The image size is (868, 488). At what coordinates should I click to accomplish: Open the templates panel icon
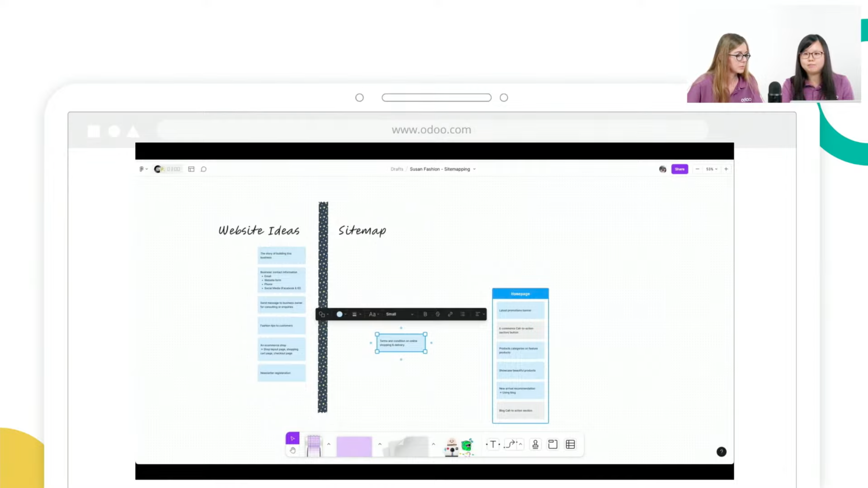(191, 169)
